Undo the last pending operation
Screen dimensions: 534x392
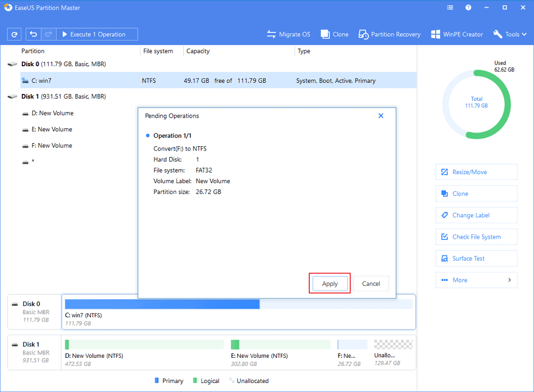point(33,34)
